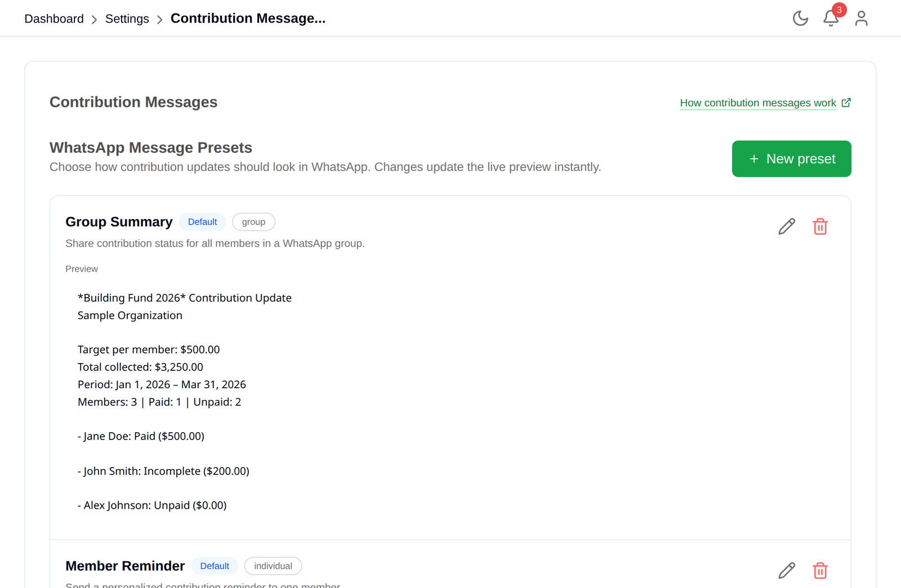This screenshot has height=588, width=901.
Task: Select the Group Summary title
Action: [x=119, y=222]
